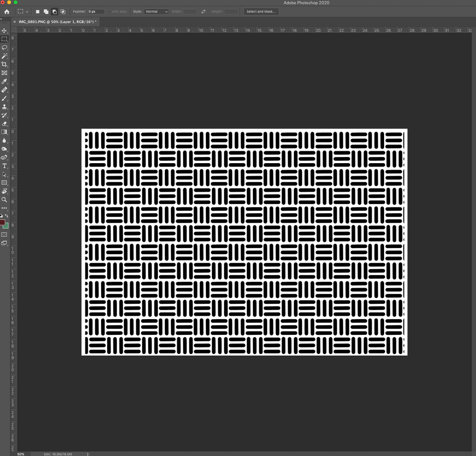Swap foreground and background colors
Viewport: 476px width, 456px height.
click(x=7, y=216)
